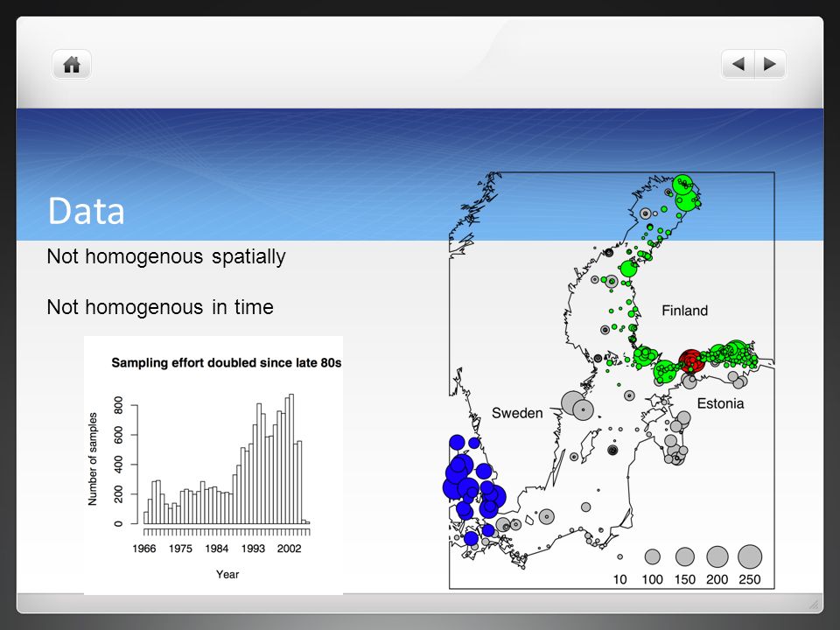
Task: Click the Finland map label
Action: point(684,311)
